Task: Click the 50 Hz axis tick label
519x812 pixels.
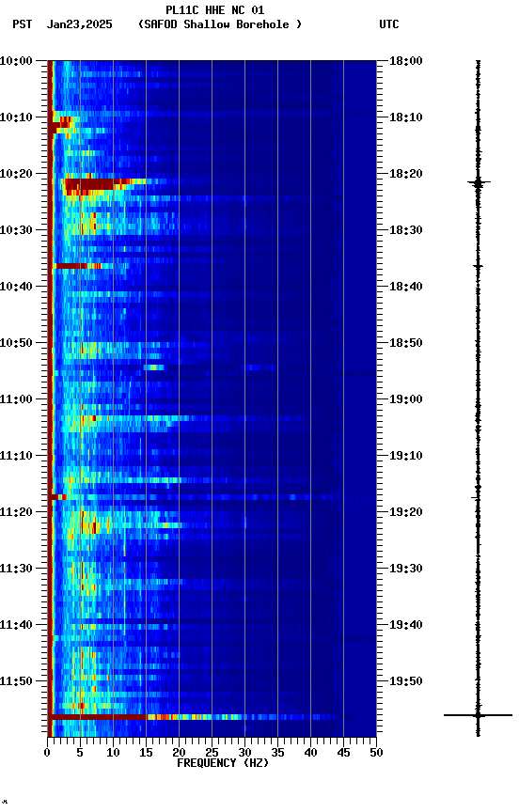Action: pyautogui.click(x=376, y=753)
